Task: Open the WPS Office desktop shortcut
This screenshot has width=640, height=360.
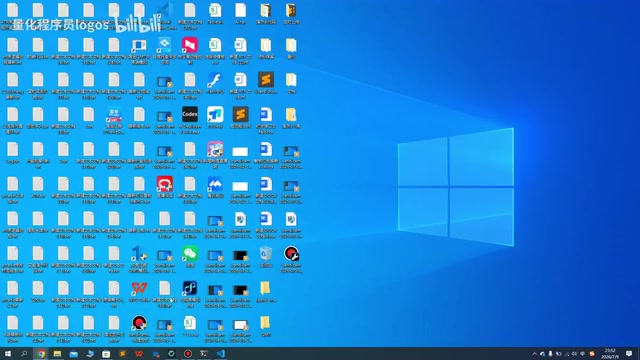Action: [x=139, y=289]
